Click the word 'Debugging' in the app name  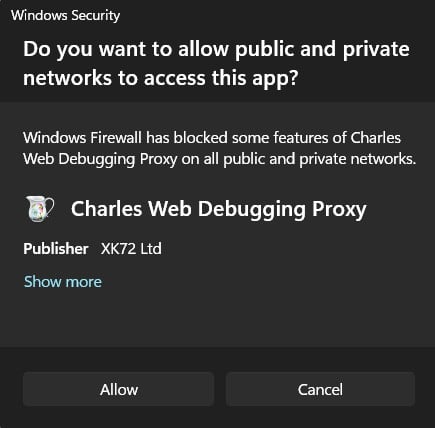tap(252, 210)
